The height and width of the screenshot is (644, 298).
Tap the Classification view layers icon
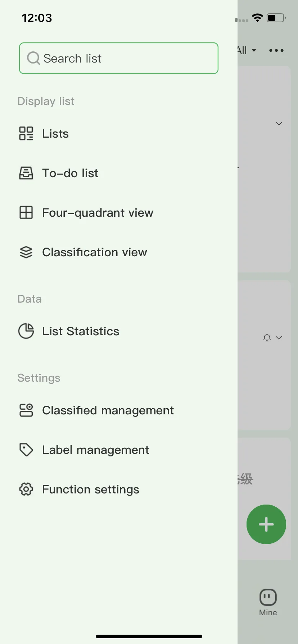[26, 252]
